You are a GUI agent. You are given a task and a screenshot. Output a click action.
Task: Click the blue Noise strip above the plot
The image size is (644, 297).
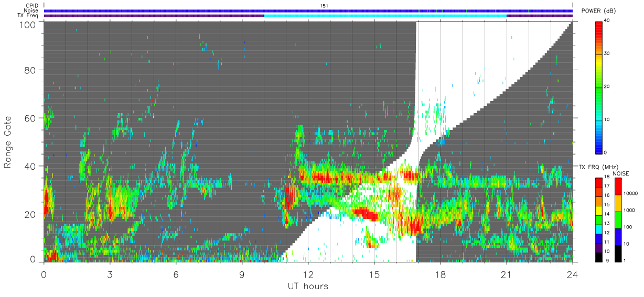(x=308, y=10)
